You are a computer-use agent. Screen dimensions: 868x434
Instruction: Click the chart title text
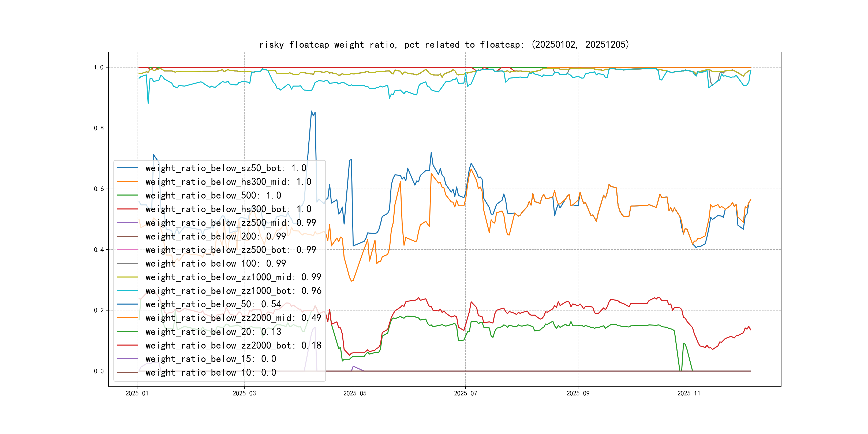[x=444, y=44]
